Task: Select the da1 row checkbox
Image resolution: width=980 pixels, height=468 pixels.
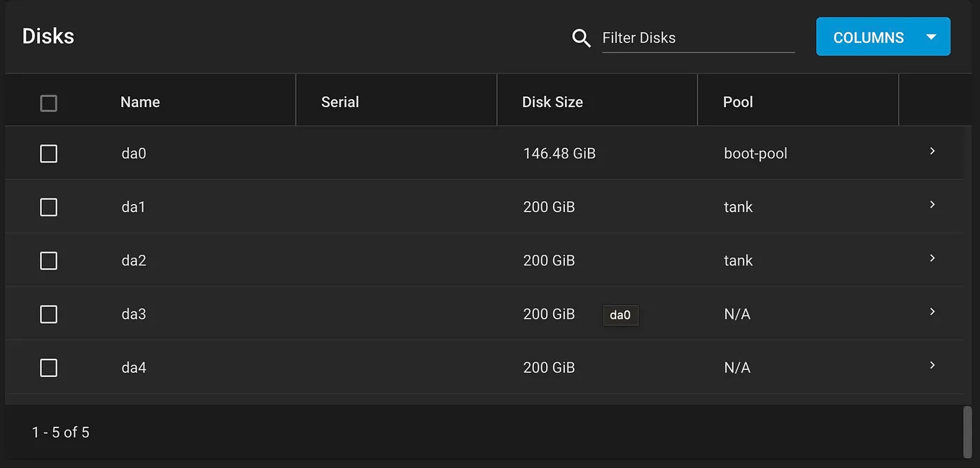Action: pos(48,207)
